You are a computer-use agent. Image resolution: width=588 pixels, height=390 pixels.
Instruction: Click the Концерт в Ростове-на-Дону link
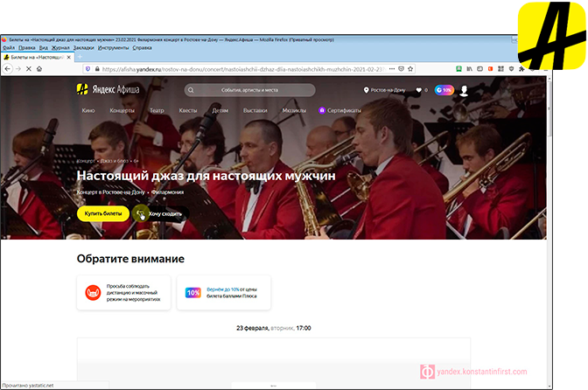click(110, 192)
